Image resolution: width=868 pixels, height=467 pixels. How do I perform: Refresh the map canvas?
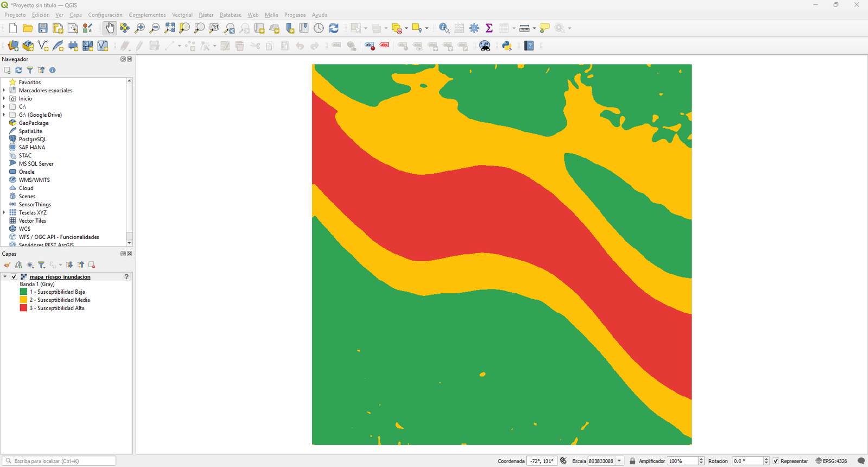tap(334, 28)
